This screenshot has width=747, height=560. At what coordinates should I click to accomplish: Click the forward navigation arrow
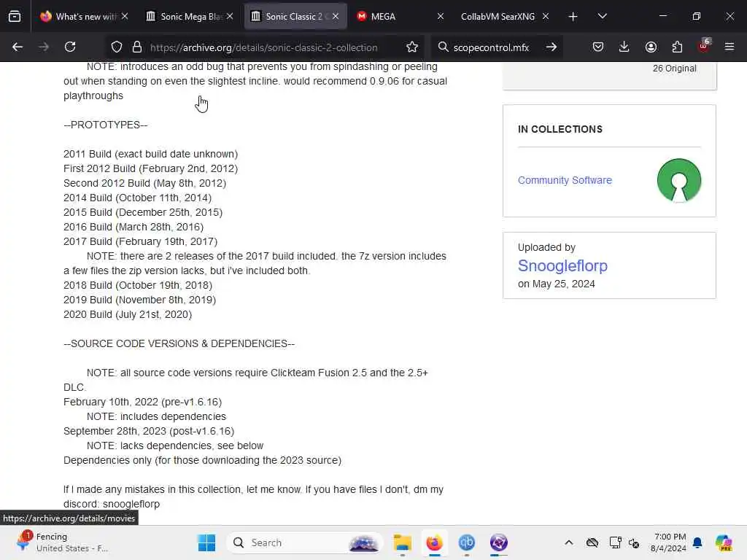44,47
